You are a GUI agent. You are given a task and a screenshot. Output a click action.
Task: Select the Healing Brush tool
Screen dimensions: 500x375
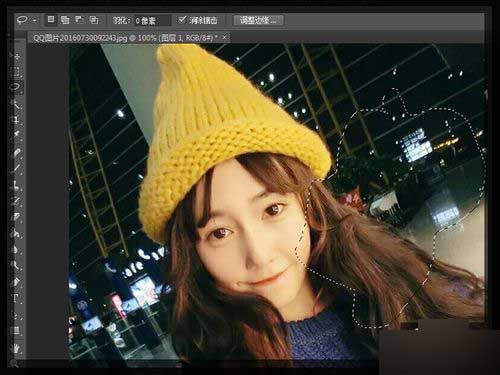coord(16,153)
